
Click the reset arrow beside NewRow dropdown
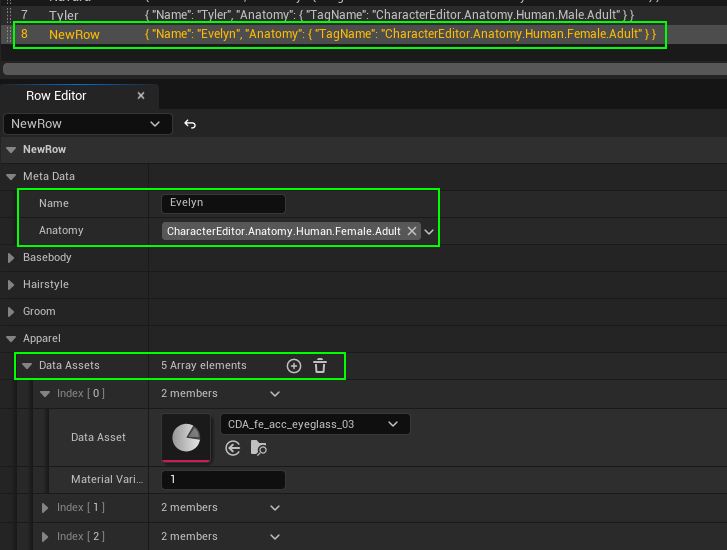click(190, 124)
